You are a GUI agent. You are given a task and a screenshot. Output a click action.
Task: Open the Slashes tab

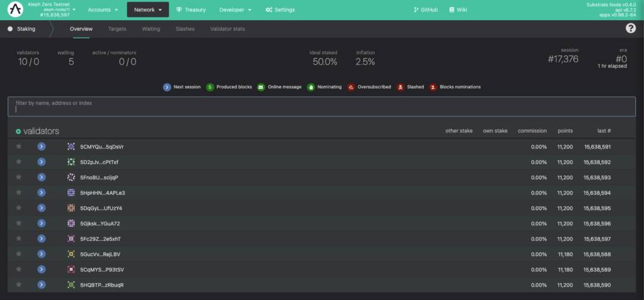(186, 29)
